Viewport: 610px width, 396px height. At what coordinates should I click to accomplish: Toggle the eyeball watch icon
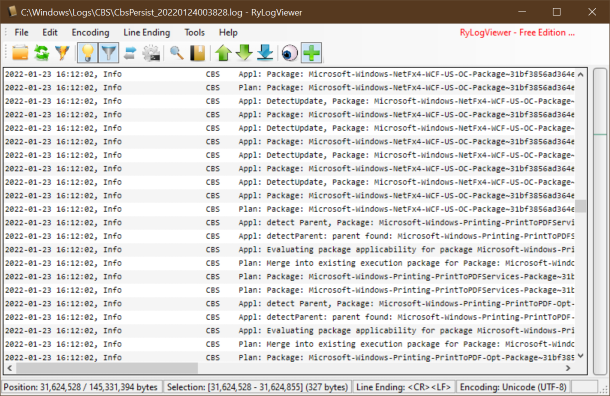tap(289, 53)
